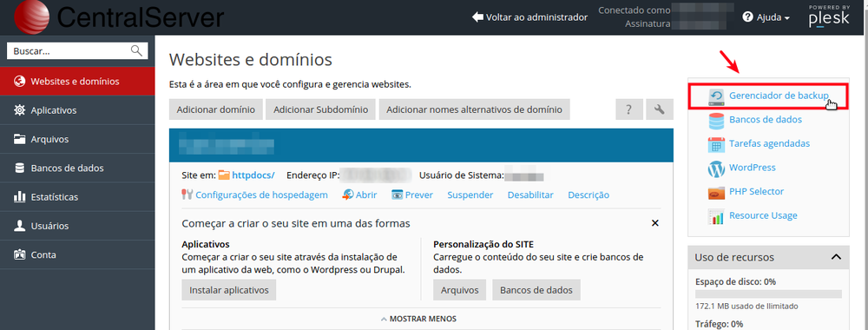The height and width of the screenshot is (330, 868).
Task: Click the search magnifier icon
Action: tap(136, 51)
